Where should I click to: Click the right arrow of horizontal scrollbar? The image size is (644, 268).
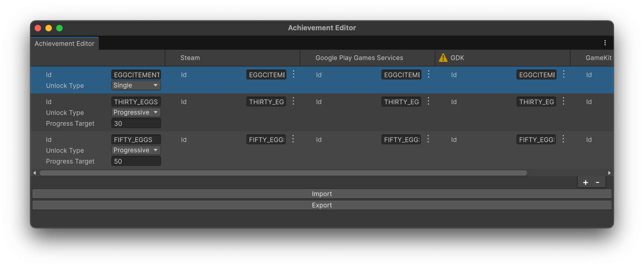pos(610,173)
